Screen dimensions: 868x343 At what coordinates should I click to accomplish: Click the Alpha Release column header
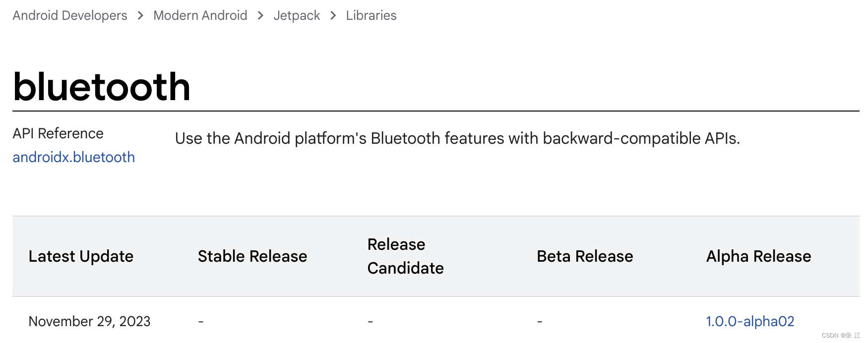click(x=758, y=256)
